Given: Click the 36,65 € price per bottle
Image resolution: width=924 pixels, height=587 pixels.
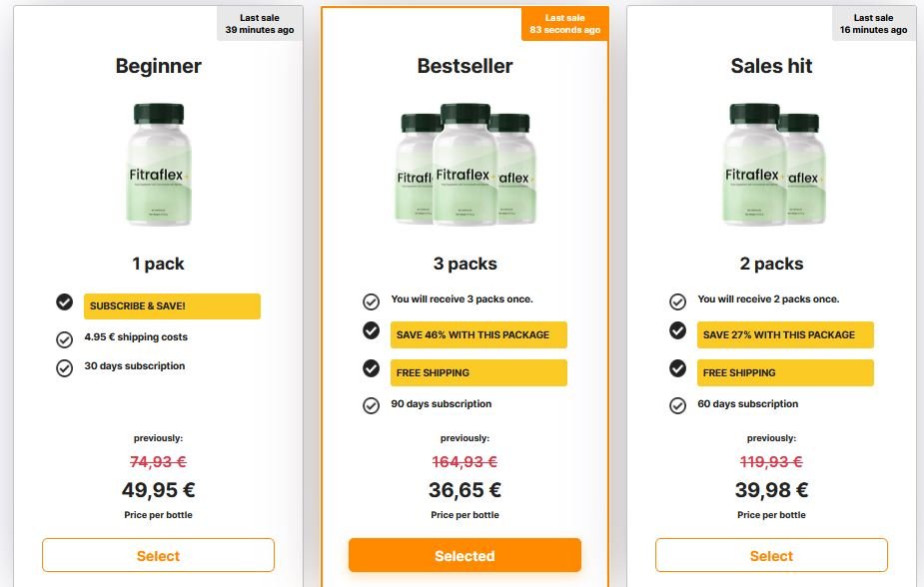Looking at the screenshot, I should coord(464,490).
